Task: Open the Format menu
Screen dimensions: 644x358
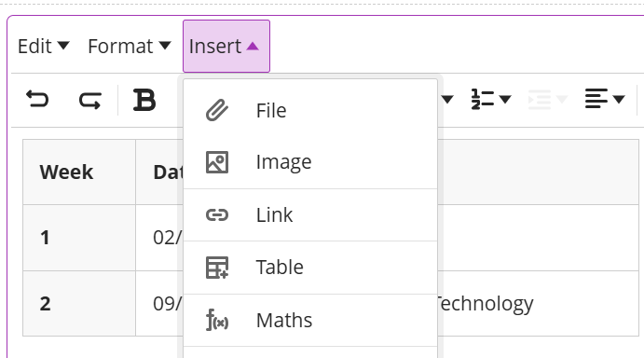Action: pyautogui.click(x=130, y=46)
